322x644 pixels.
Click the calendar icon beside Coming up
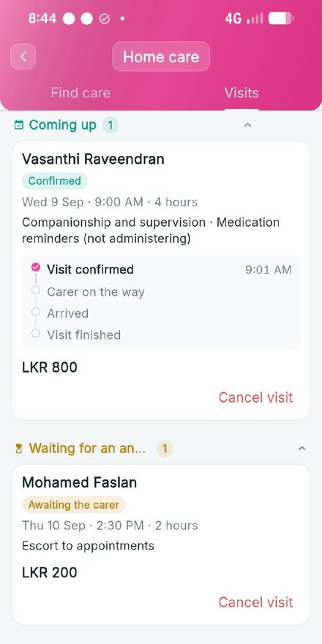click(x=18, y=125)
